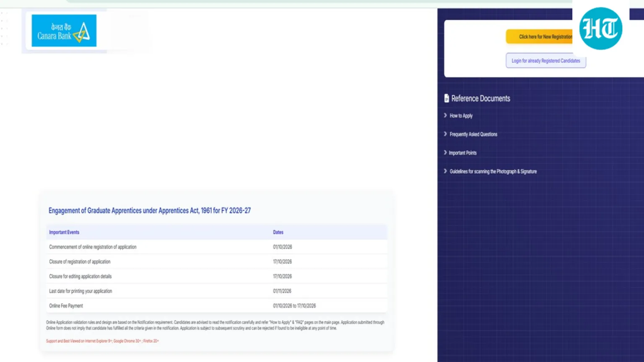The height and width of the screenshot is (362, 644).
Task: Click the Reference Documents file icon
Action: point(447,98)
